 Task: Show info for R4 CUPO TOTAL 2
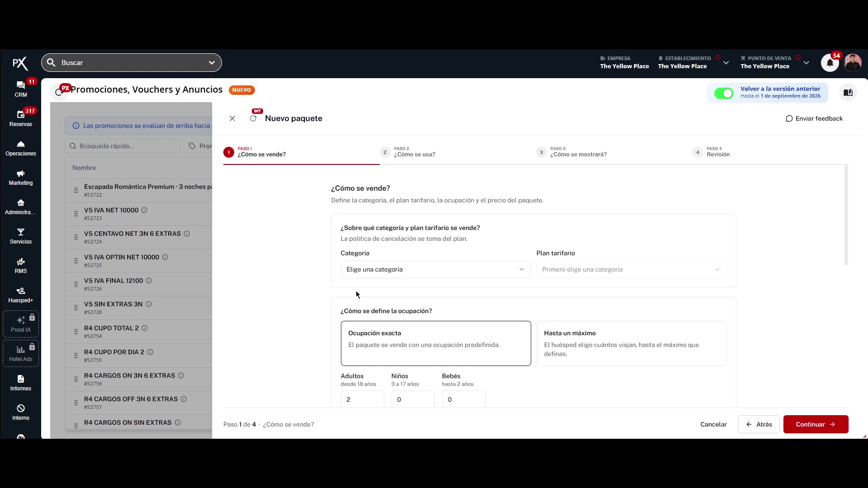145,328
